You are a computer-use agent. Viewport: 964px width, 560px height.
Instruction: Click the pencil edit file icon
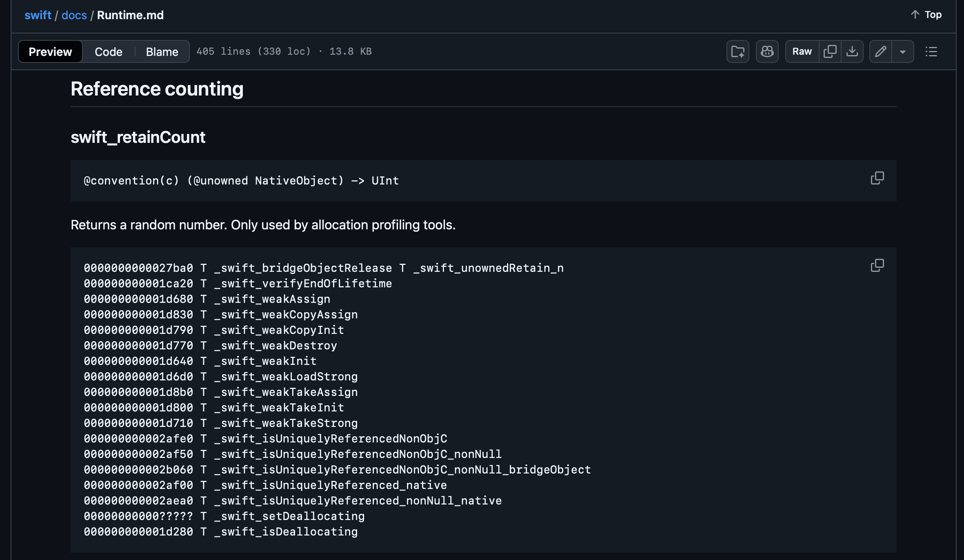pyautogui.click(x=881, y=51)
